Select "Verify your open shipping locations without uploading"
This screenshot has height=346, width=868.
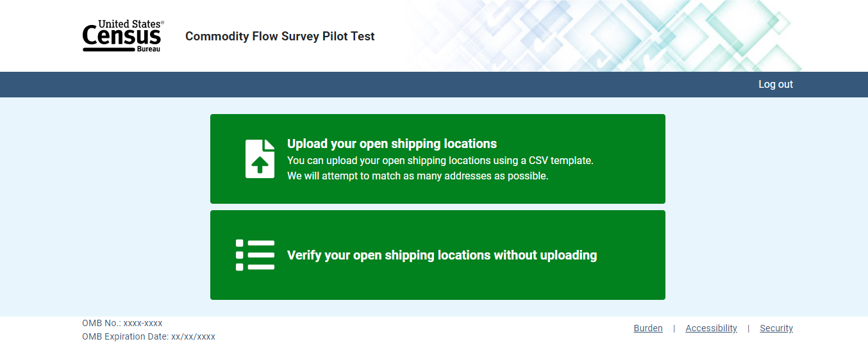click(x=442, y=255)
